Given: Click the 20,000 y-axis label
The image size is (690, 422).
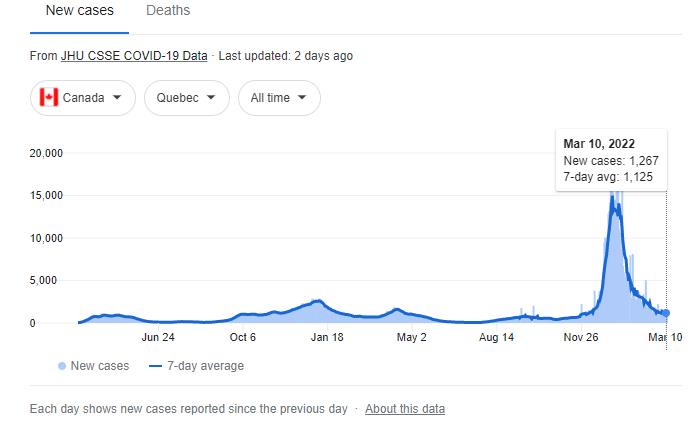Looking at the screenshot, I should pyautogui.click(x=46, y=153).
